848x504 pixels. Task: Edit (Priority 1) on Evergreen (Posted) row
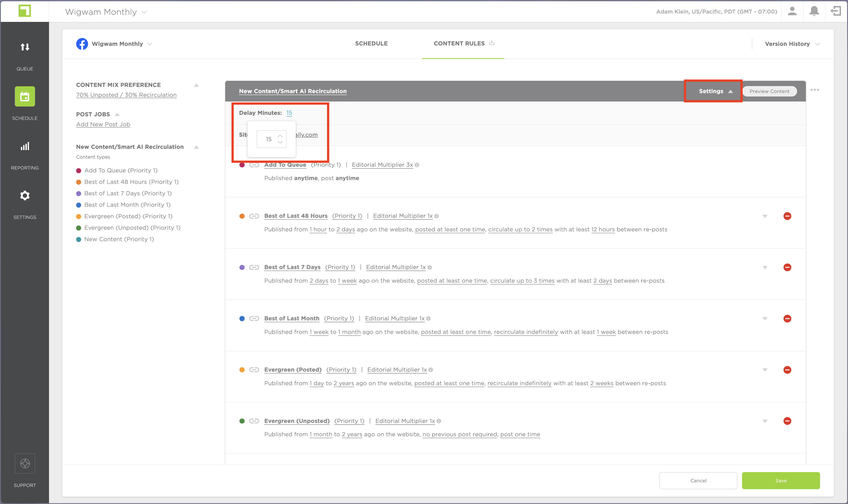click(x=341, y=370)
